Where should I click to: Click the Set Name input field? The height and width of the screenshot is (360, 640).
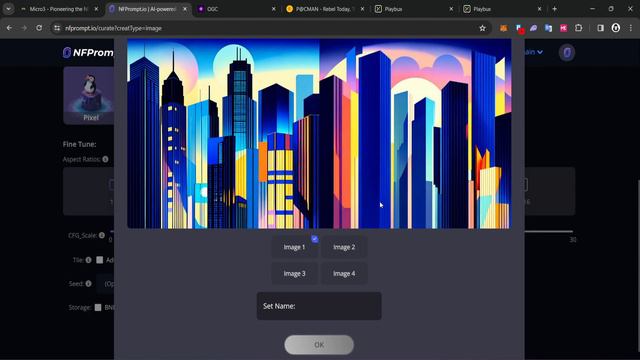[319, 306]
